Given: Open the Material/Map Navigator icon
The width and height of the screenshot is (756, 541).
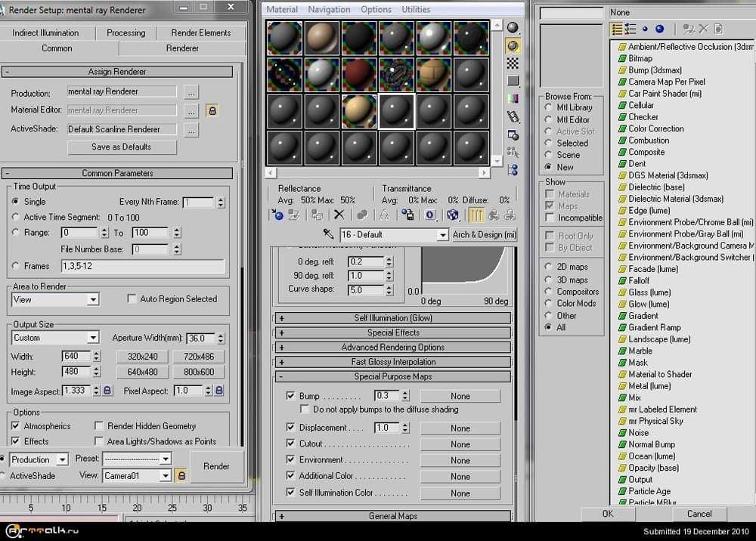Looking at the screenshot, I should point(513,170).
